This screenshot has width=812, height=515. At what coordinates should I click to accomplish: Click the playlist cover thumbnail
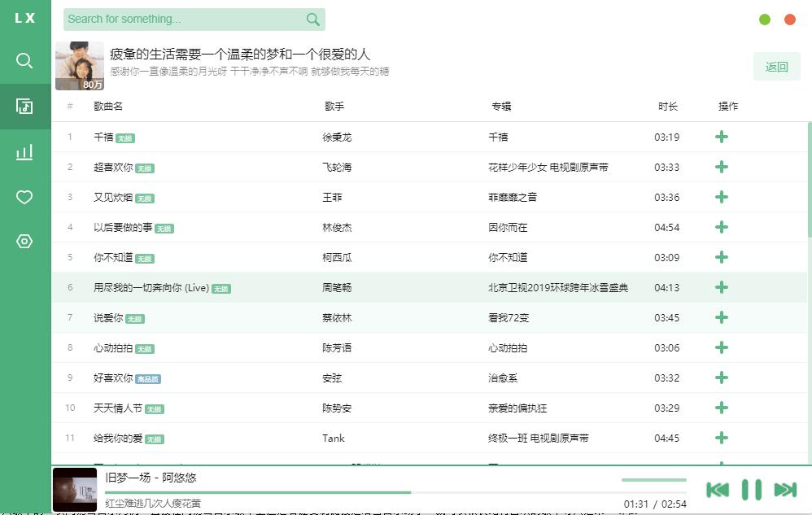(x=80, y=66)
